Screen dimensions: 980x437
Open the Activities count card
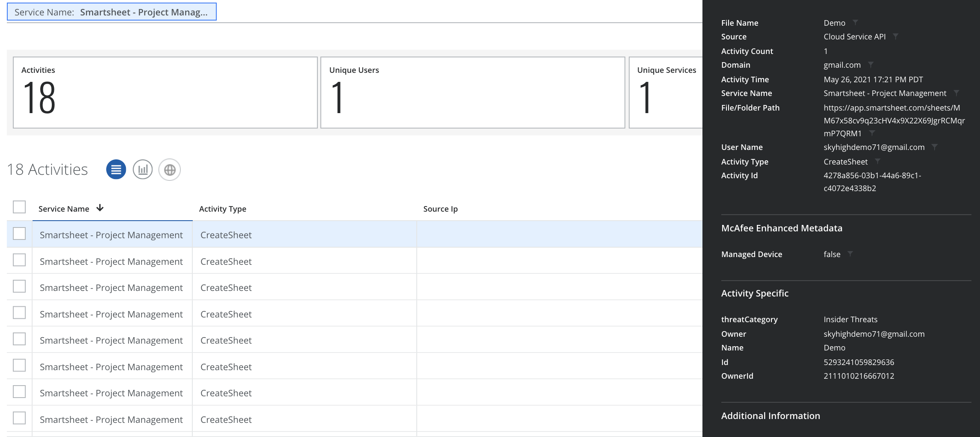point(165,93)
